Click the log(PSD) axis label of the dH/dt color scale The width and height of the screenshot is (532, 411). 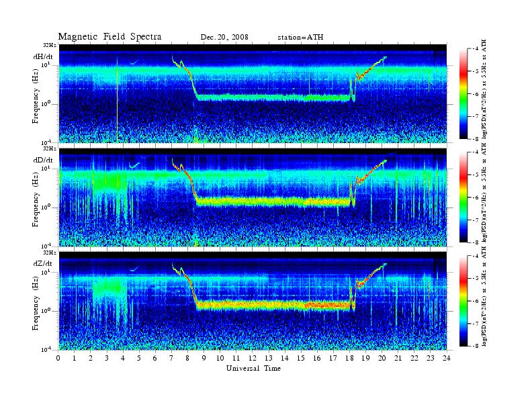pyautogui.click(x=484, y=89)
